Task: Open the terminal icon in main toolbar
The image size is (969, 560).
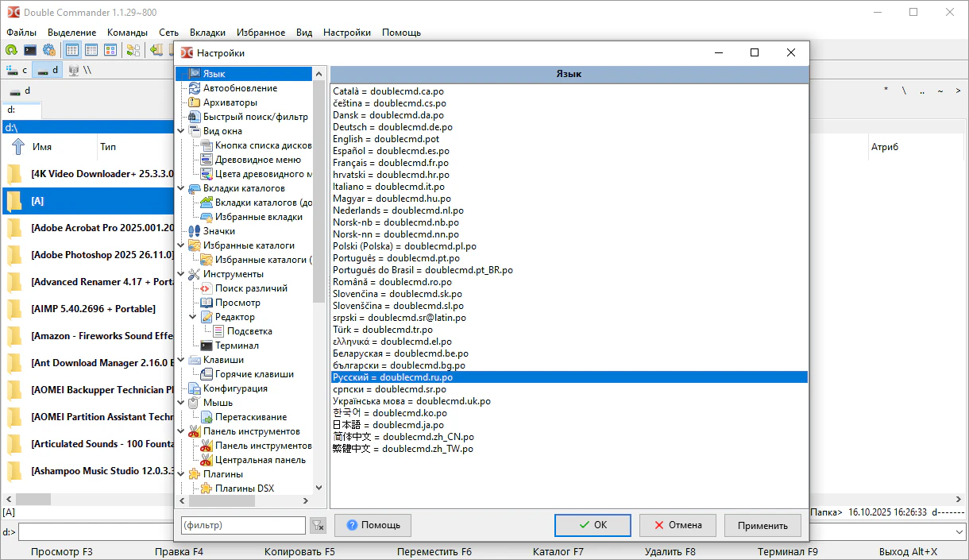Action: pyautogui.click(x=31, y=50)
